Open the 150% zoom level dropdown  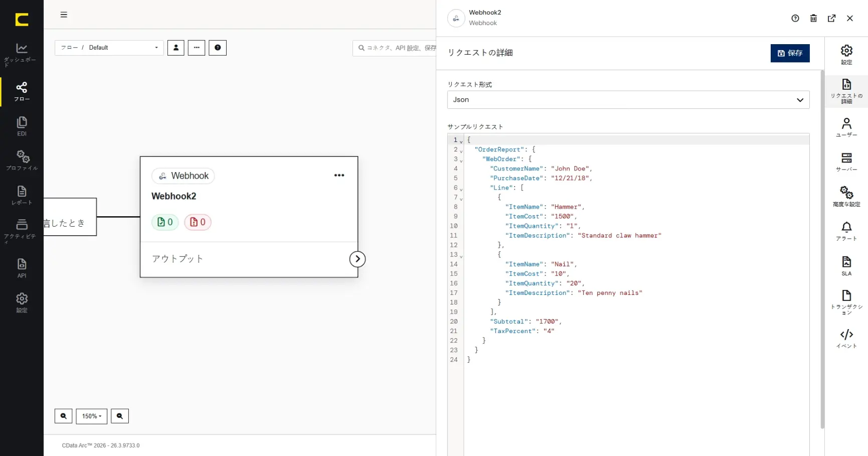(x=91, y=416)
